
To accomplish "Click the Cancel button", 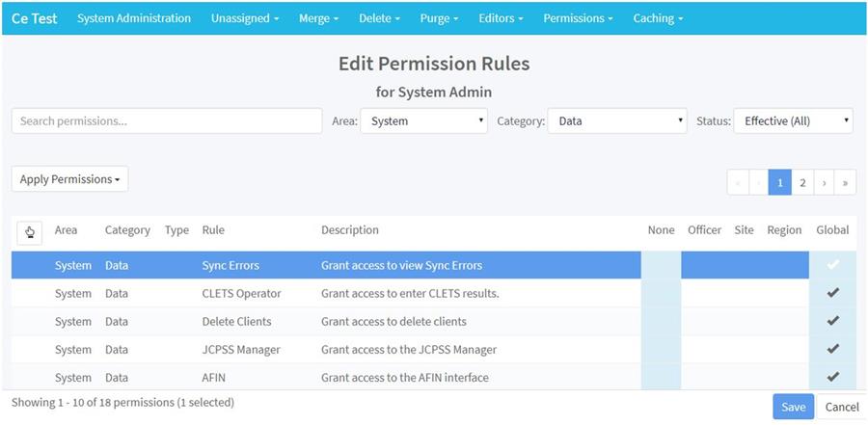I will click(x=842, y=407).
